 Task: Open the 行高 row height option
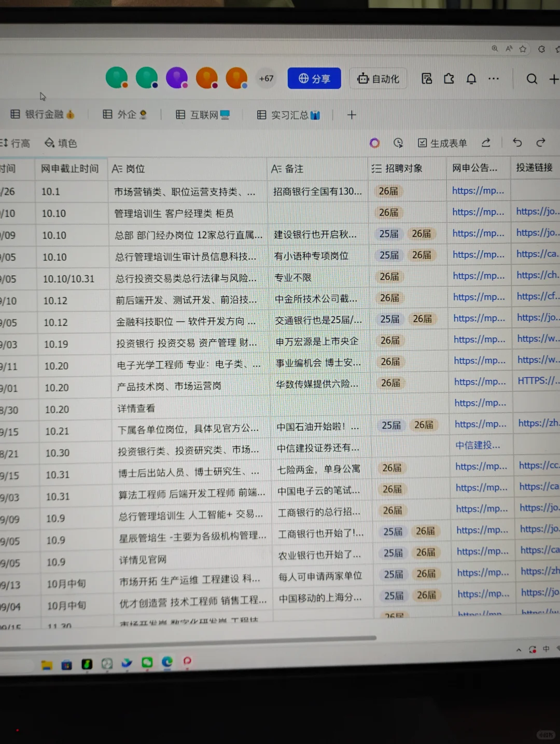tap(15, 143)
